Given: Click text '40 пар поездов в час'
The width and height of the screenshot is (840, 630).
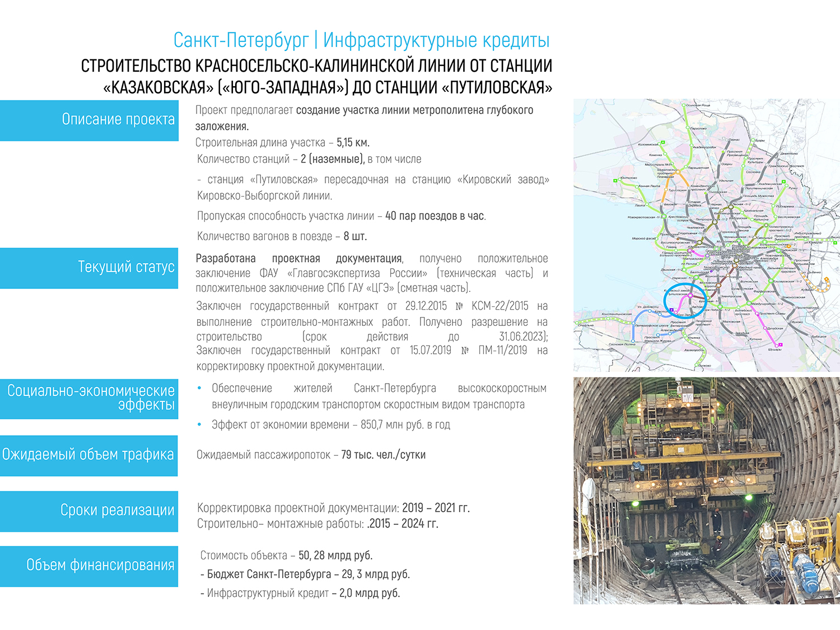Looking at the screenshot, I should (x=435, y=216).
